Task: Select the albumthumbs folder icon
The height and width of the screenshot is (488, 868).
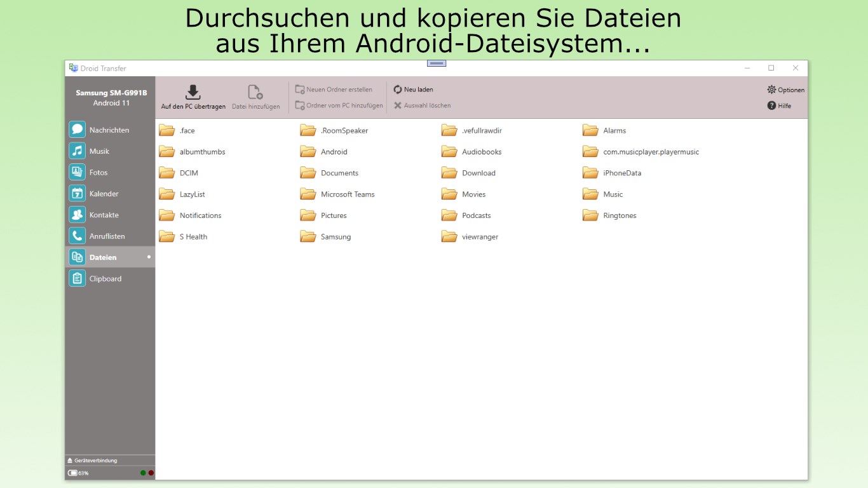Action: pos(167,151)
